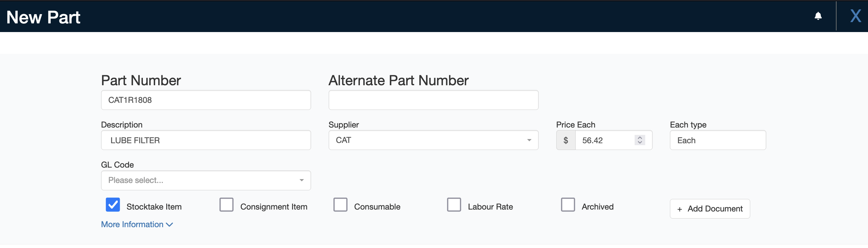
Task: Decrease the Price Each stepper value
Action: click(x=639, y=142)
